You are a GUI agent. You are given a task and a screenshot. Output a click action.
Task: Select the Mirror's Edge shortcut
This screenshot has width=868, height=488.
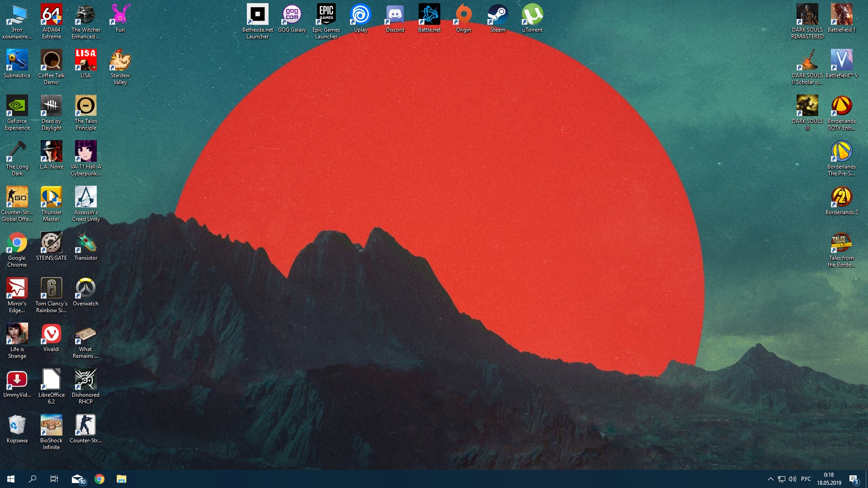coord(17,296)
